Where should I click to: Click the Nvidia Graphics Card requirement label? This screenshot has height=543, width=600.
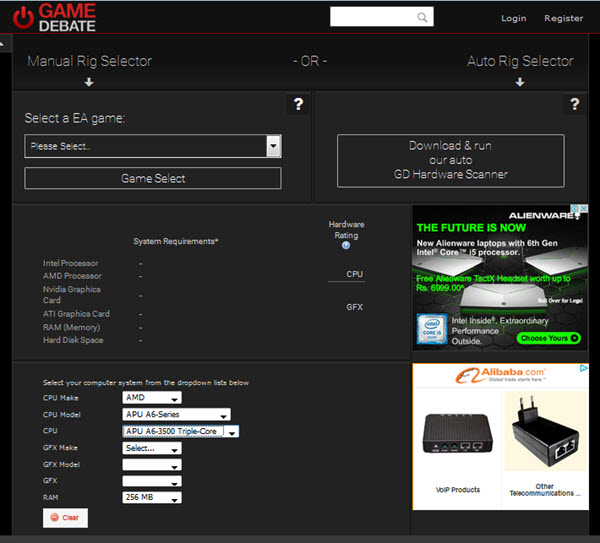pos(72,295)
